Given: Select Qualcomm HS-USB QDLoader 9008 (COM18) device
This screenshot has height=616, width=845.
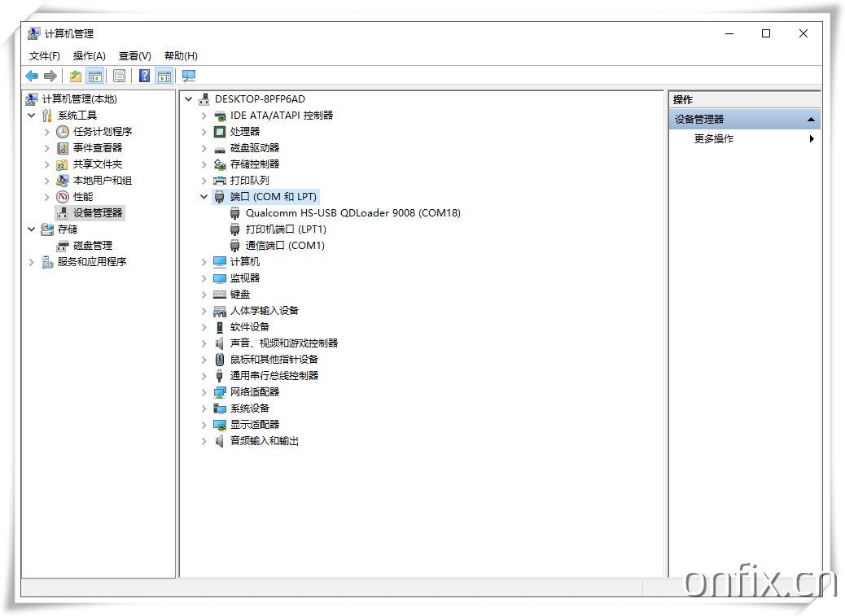Looking at the screenshot, I should pos(352,213).
